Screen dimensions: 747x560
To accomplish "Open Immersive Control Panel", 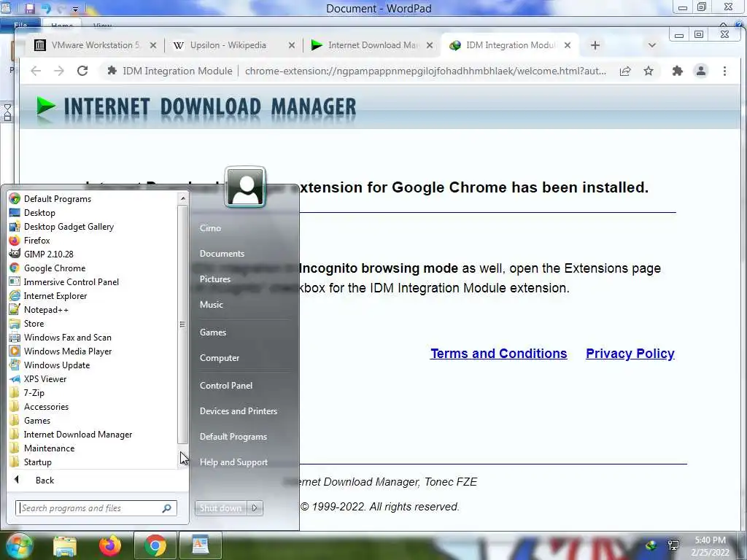I will (71, 282).
